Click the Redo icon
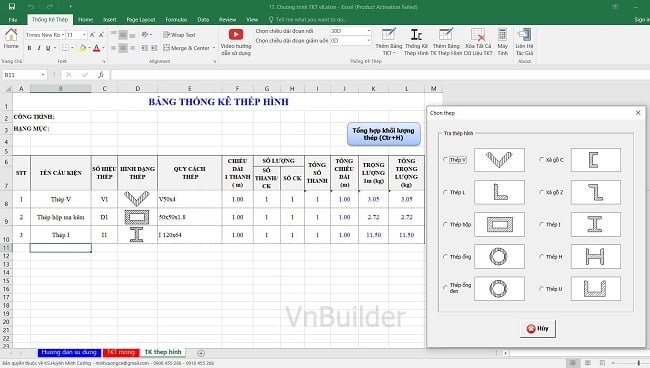 coord(50,7)
